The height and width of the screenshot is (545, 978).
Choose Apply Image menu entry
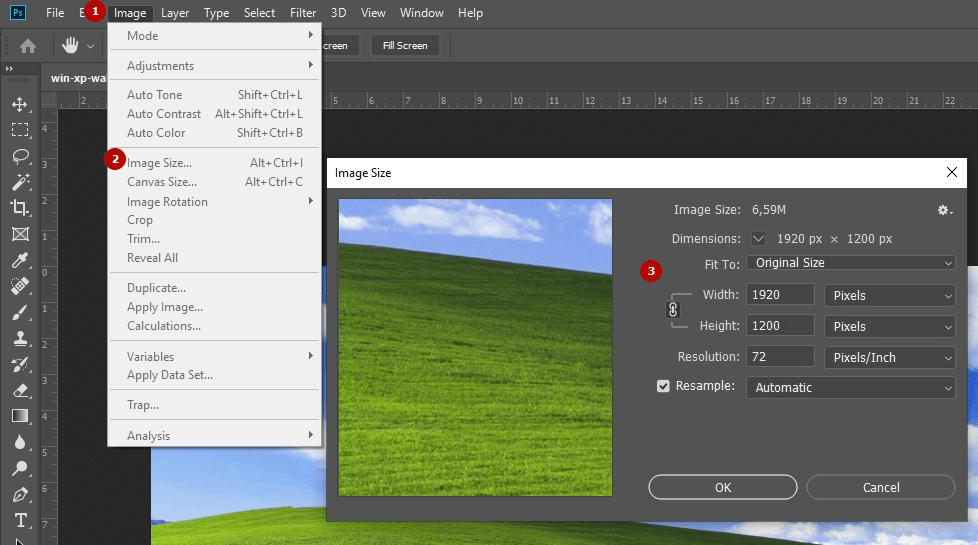click(x=215, y=307)
